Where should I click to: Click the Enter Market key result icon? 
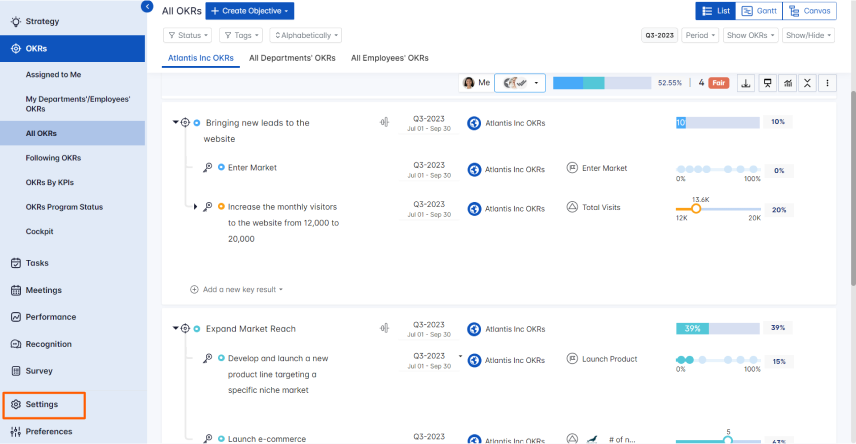(207, 168)
